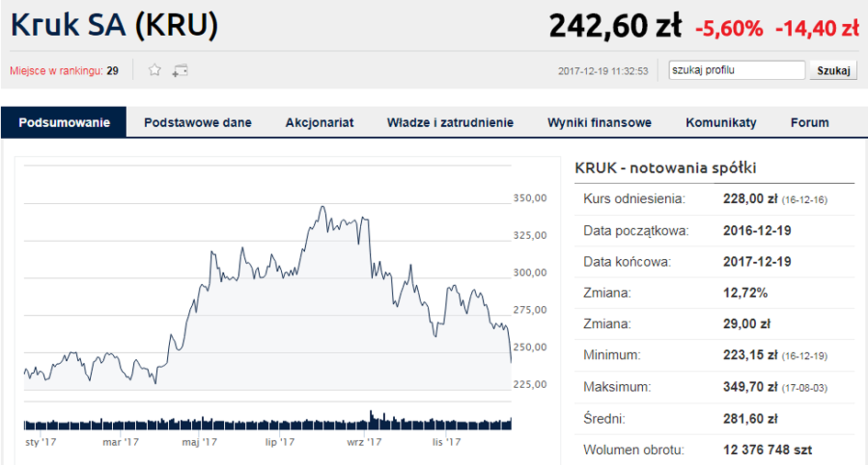The width and height of the screenshot is (868, 465).
Task: Click the -5,60% price change figure
Action: tap(729, 28)
